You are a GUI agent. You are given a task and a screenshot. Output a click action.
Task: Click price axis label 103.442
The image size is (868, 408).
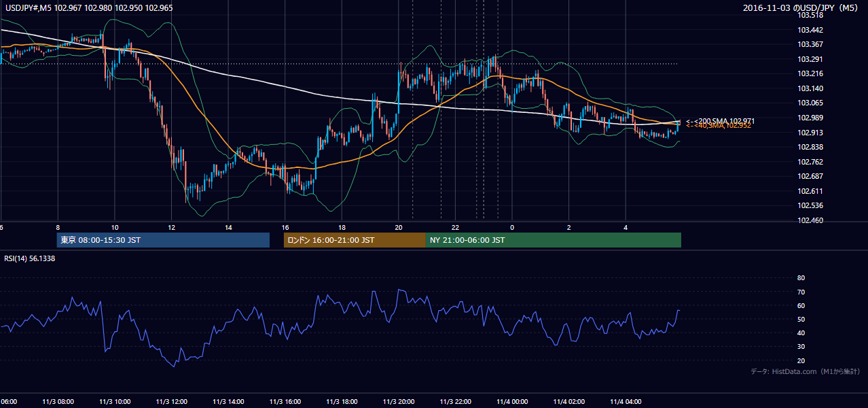[x=811, y=30]
